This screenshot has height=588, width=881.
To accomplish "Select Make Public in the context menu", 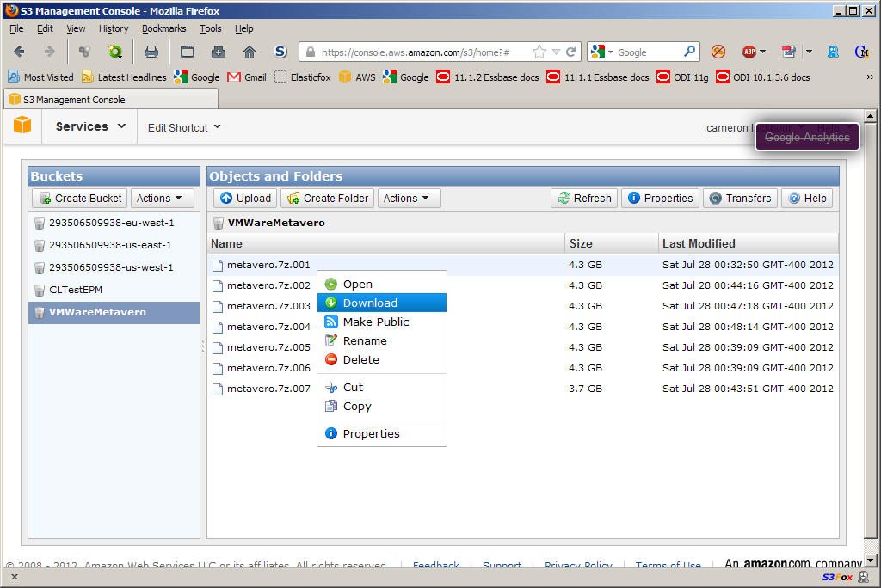I will click(382, 322).
